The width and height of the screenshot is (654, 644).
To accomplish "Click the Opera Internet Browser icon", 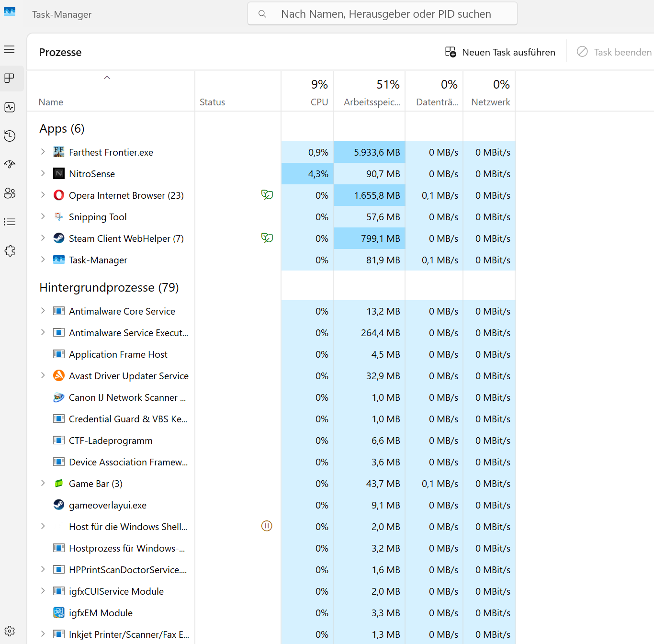I will pos(59,195).
